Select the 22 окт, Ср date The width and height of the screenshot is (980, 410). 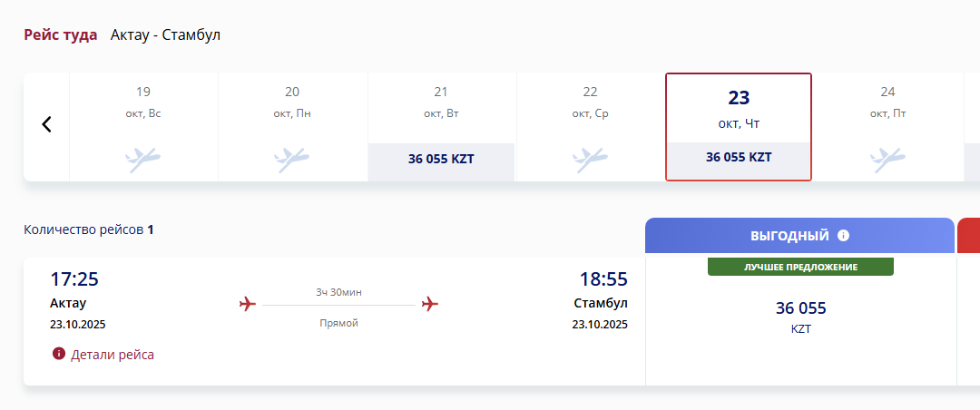click(x=590, y=127)
